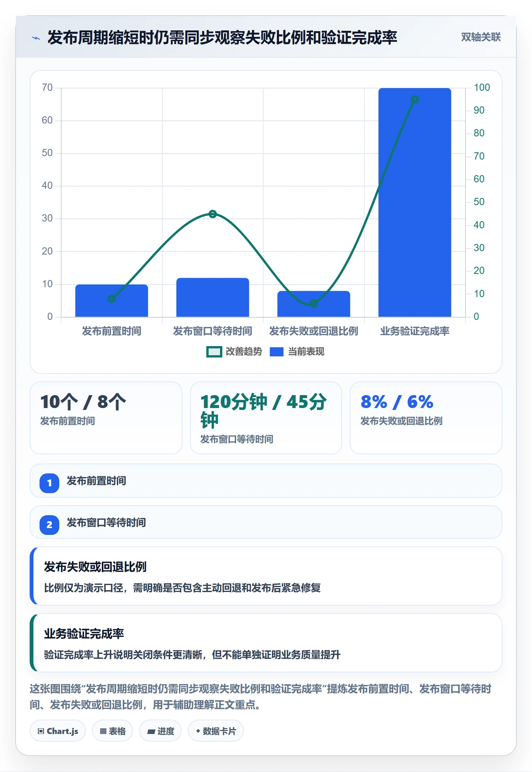532x772 pixels.
Task: Select list row 发布窗口等待时间
Action: (266, 522)
